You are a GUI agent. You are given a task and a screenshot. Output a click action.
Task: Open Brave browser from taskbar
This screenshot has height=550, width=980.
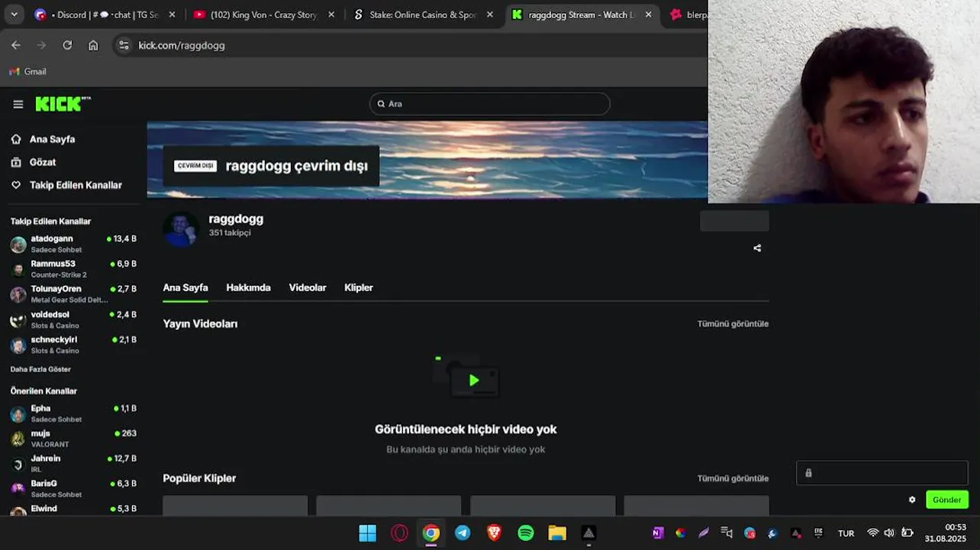tap(494, 533)
